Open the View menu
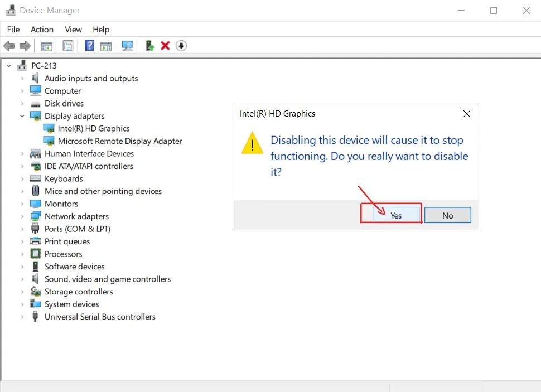Screen dimensions: 541x392 73,30
